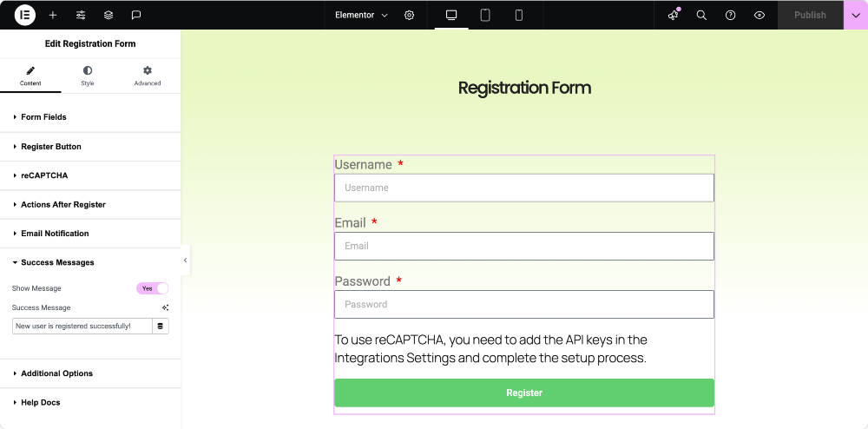
Task: Open page settings gear icon
Action: click(x=409, y=16)
